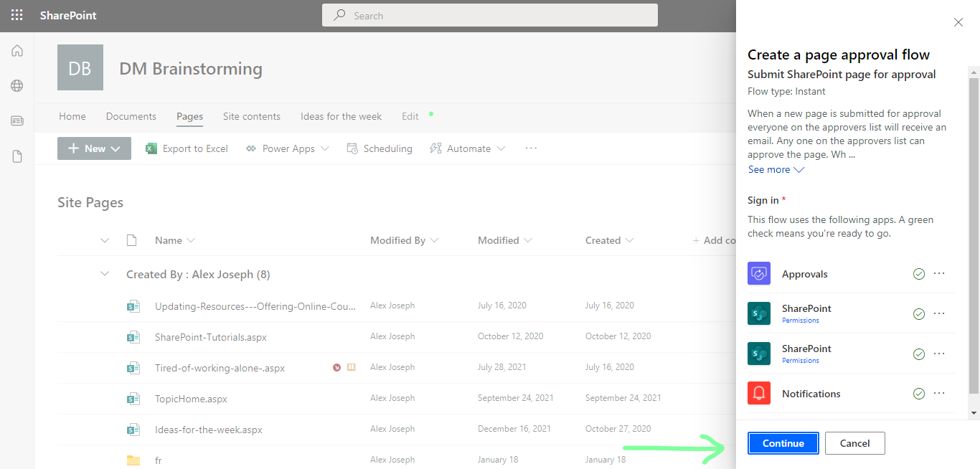The image size is (980, 469).
Task: Click Continue to create the flow
Action: pyautogui.click(x=783, y=442)
